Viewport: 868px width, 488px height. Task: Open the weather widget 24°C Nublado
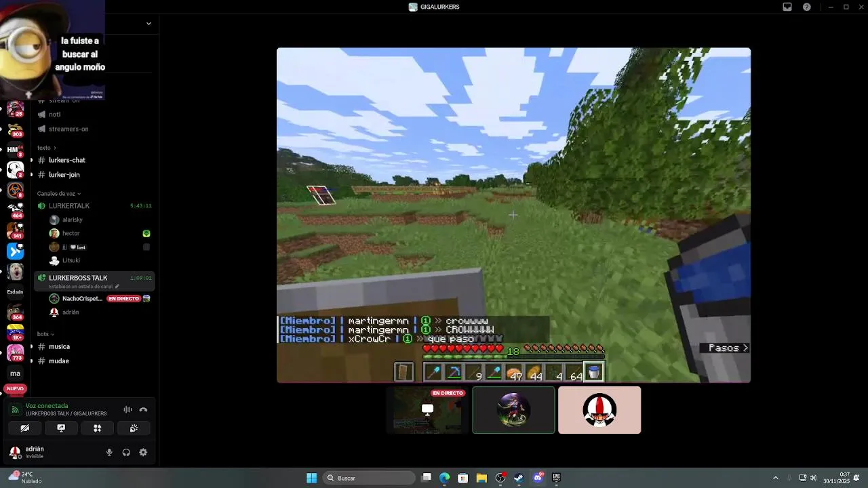tap(26, 478)
